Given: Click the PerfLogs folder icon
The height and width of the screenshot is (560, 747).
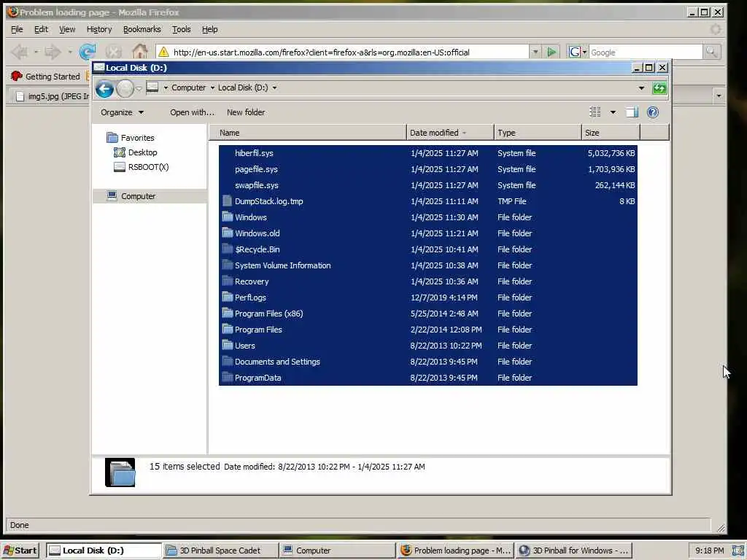Looking at the screenshot, I should pyautogui.click(x=228, y=297).
